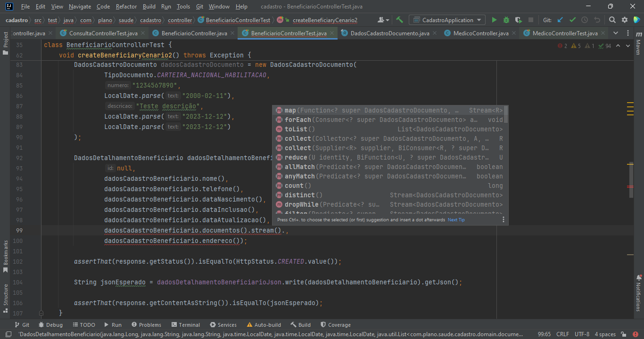Close the BeneficiarioControllerTest.java tab
Viewport: 644px width, 339px height.
pyautogui.click(x=332, y=33)
